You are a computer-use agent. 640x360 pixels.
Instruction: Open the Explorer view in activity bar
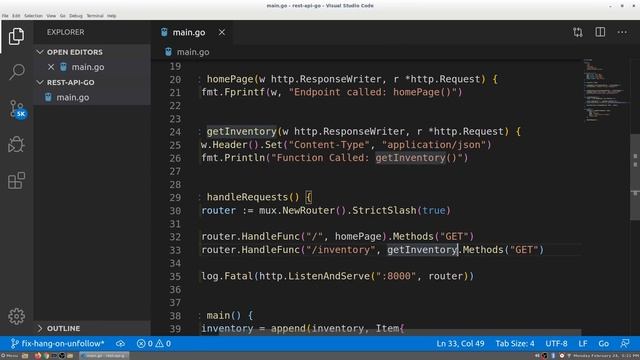pyautogui.click(x=16, y=36)
